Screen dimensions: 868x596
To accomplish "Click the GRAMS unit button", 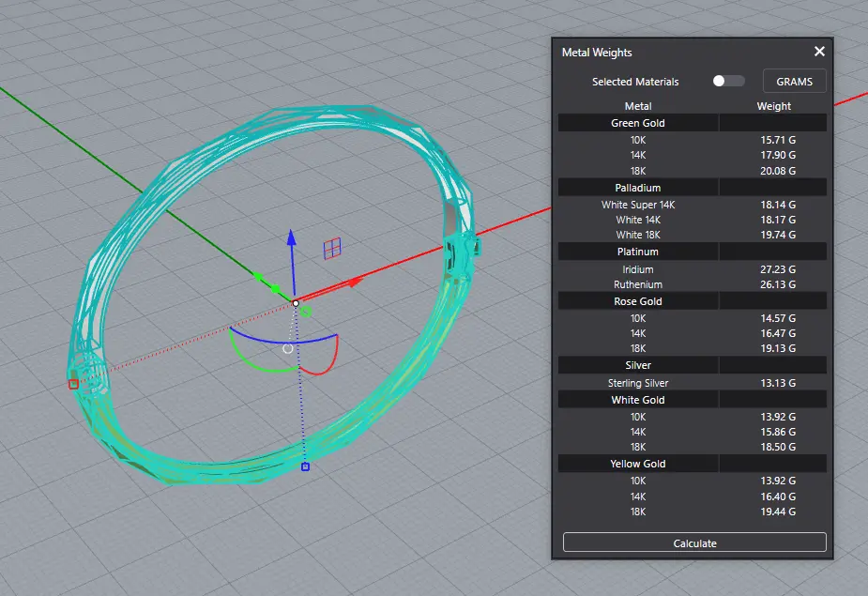I will (x=794, y=82).
